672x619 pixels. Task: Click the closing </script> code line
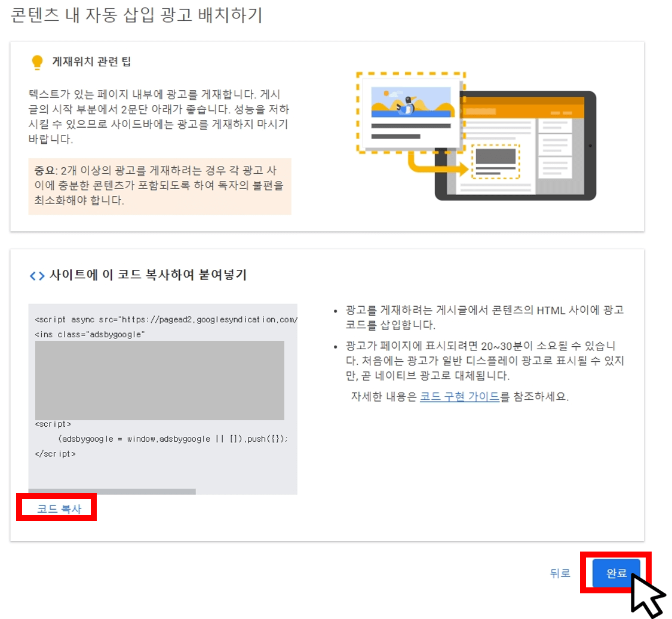point(56,454)
